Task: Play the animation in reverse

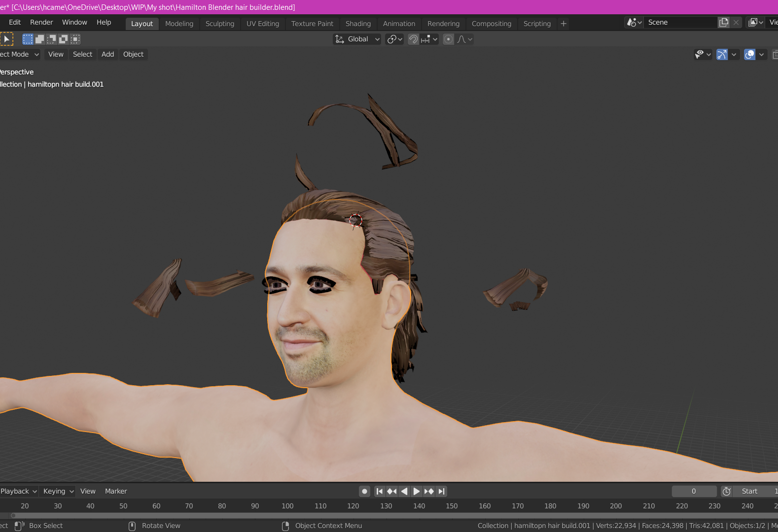Action: coord(404,491)
